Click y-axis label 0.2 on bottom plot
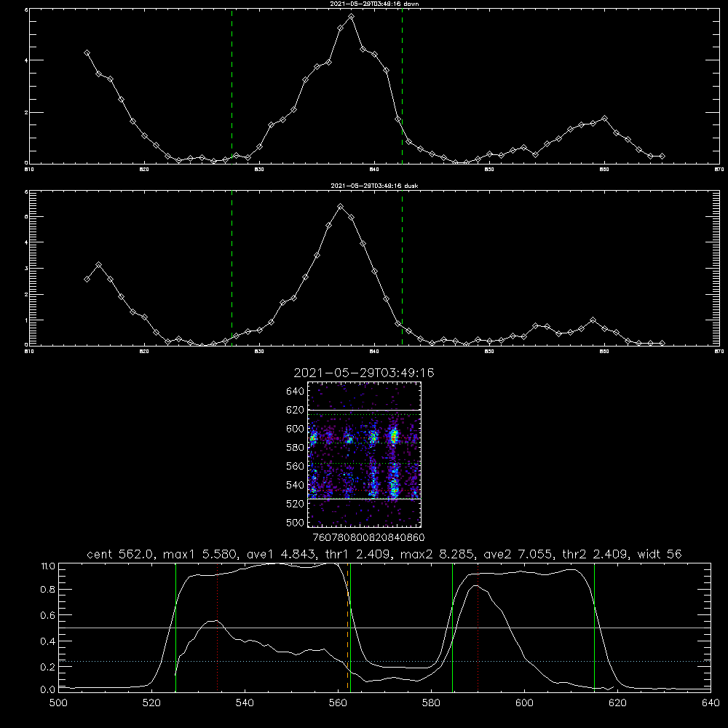This screenshot has height=728, width=728. (48, 667)
